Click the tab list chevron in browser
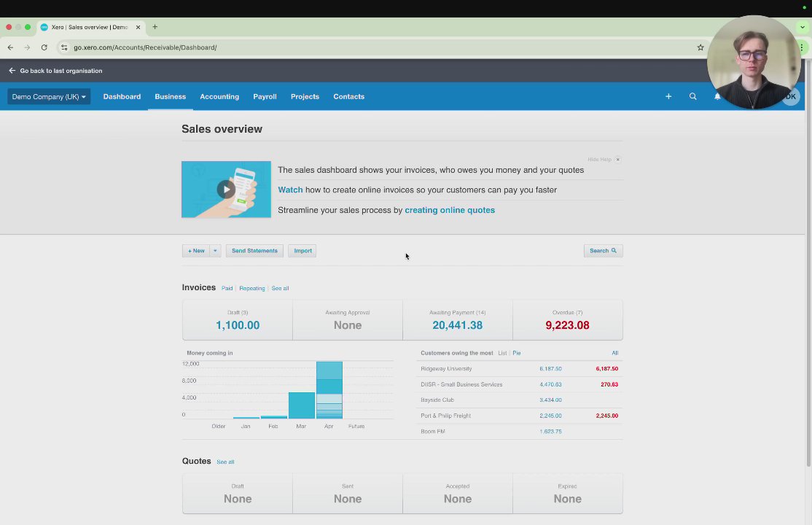812x525 pixels. [x=803, y=27]
